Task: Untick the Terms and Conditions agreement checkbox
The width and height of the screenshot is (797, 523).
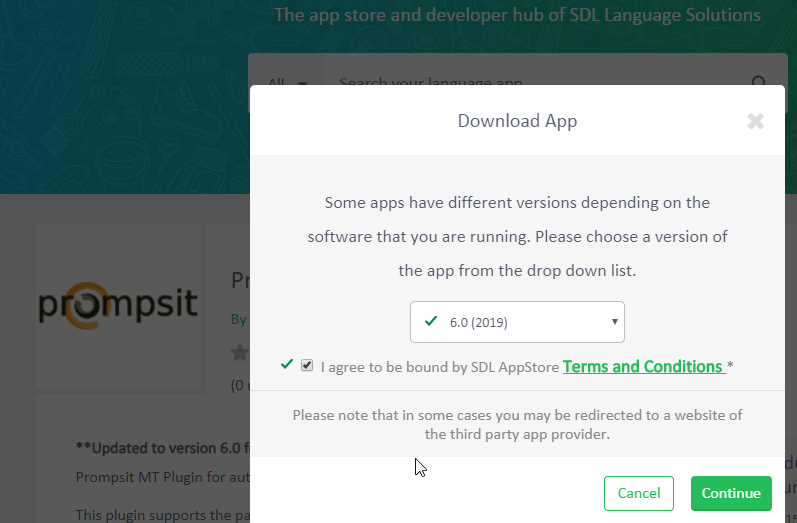Action: [306, 365]
